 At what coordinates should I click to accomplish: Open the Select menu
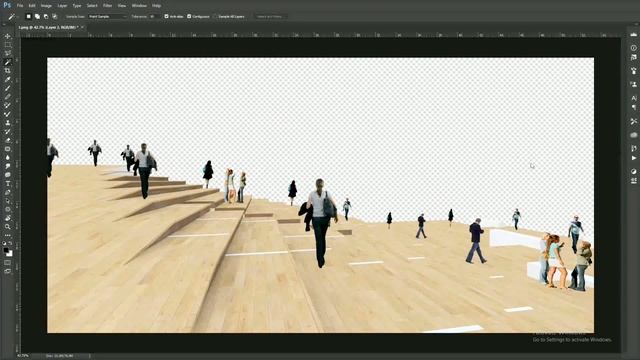coord(92,6)
